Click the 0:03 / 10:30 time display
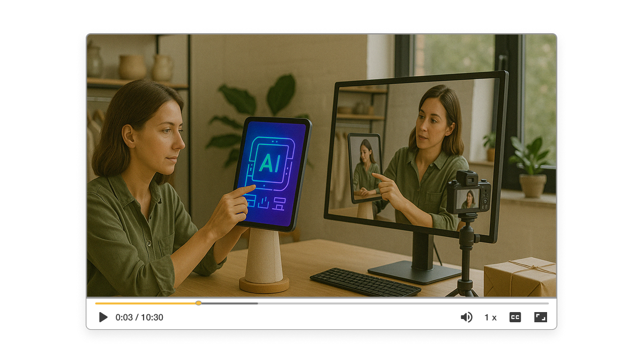643x364 pixels. (x=139, y=317)
